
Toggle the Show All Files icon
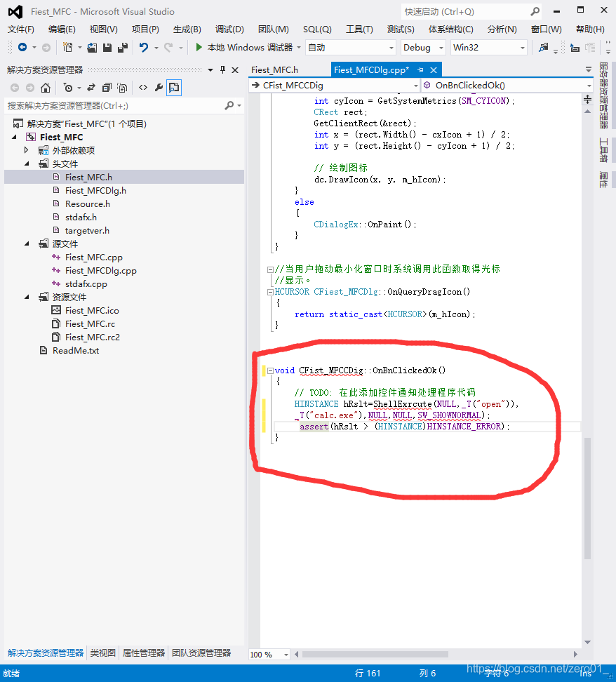click(122, 88)
